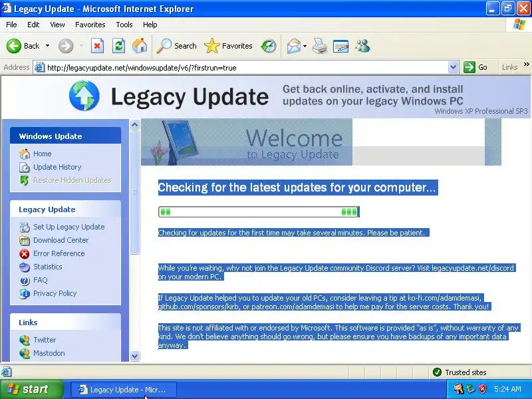Open the File menu
The width and height of the screenshot is (532, 399).
coord(11,25)
